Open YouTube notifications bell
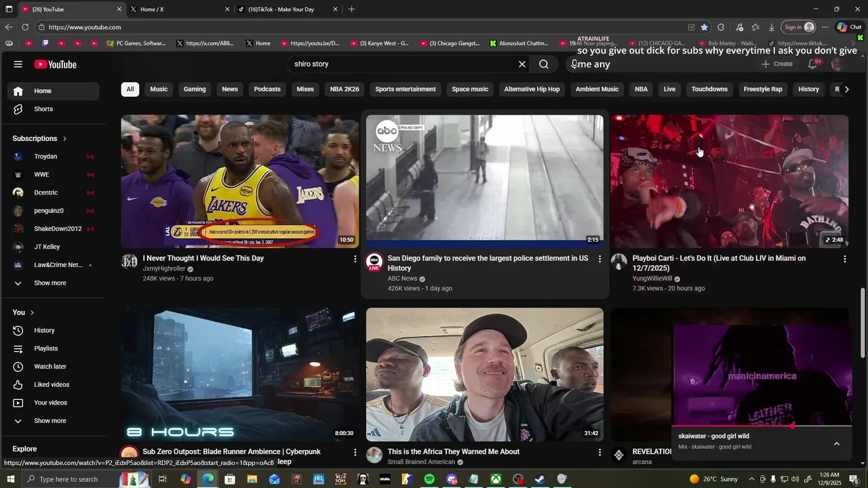868x488 pixels. 812,64
